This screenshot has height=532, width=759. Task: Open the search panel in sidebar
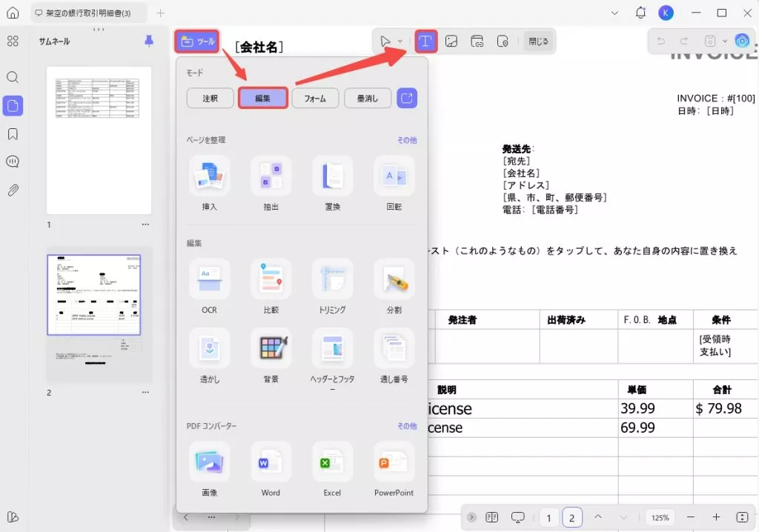[13, 77]
